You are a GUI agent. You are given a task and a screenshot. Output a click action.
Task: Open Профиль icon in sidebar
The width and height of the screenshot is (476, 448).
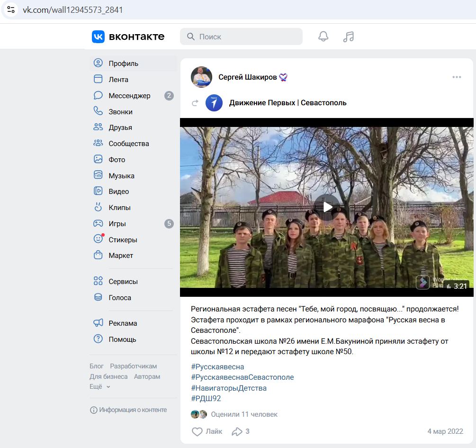click(x=98, y=63)
